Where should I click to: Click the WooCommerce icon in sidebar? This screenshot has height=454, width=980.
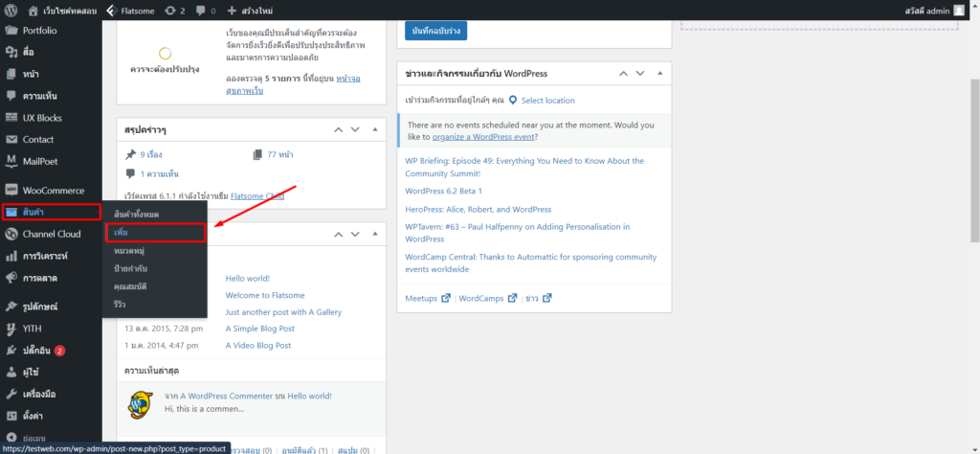[x=11, y=190]
